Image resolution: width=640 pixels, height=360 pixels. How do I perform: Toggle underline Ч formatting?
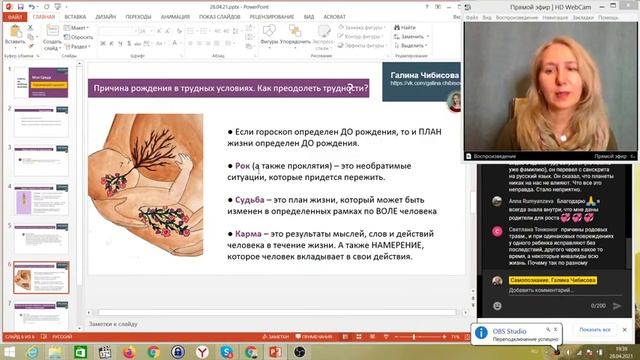tap(120, 43)
